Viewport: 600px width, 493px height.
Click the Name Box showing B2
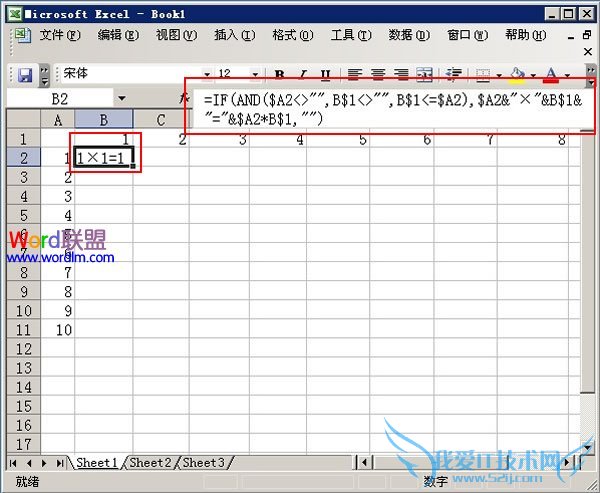[60, 99]
